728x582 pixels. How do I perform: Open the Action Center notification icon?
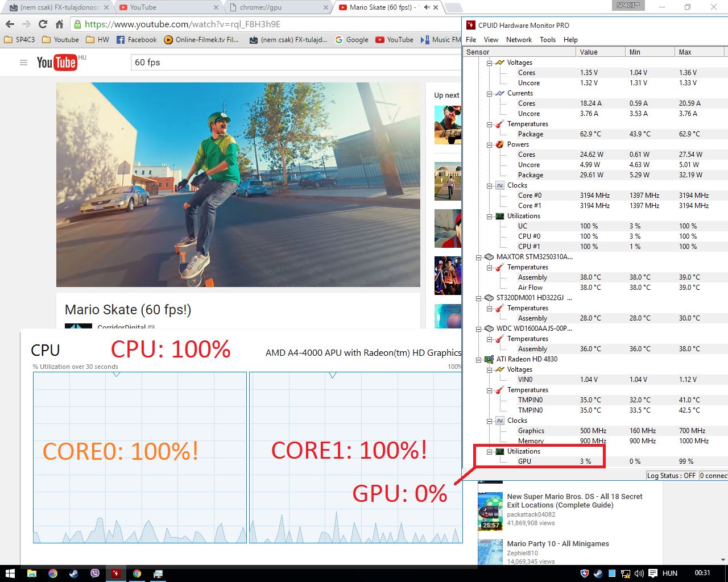click(653, 573)
